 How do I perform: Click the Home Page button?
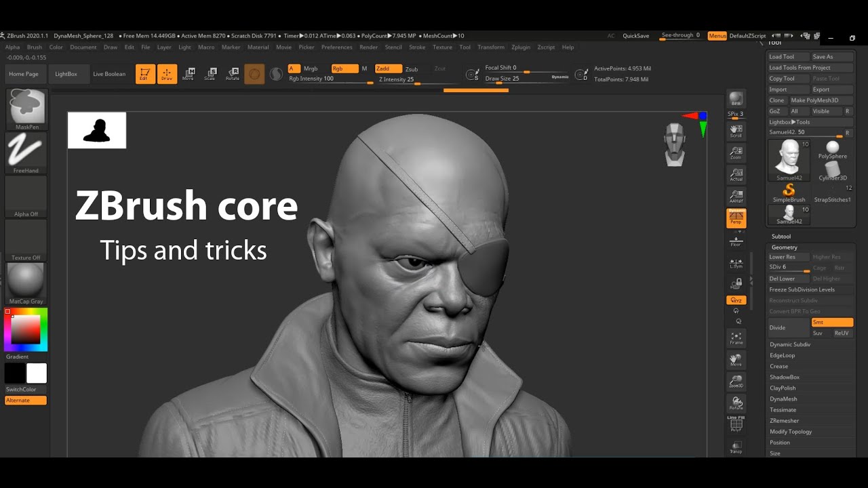tap(24, 74)
